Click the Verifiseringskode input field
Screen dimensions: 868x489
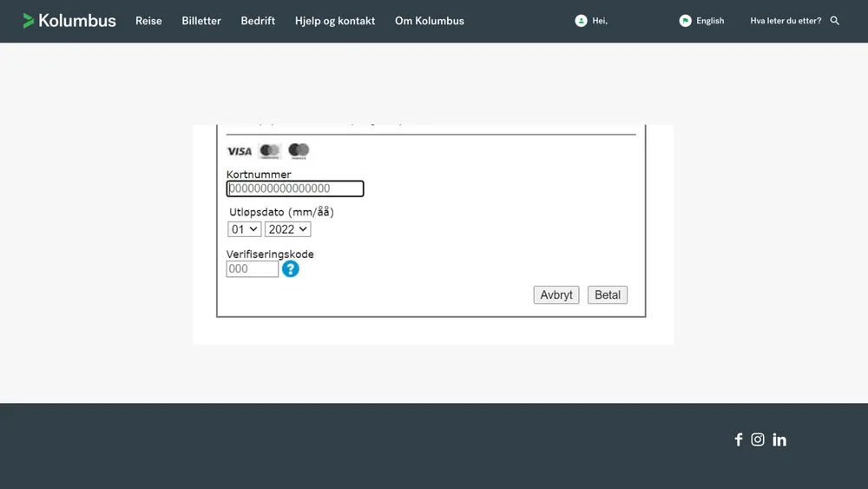(253, 269)
